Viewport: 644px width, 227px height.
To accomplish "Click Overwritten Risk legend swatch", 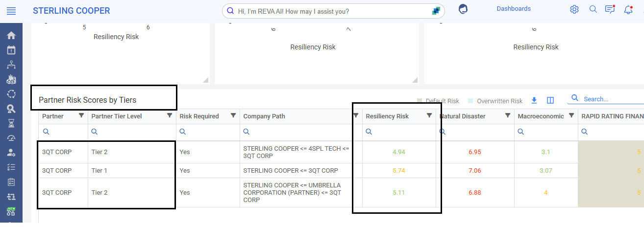I will pos(471,101).
